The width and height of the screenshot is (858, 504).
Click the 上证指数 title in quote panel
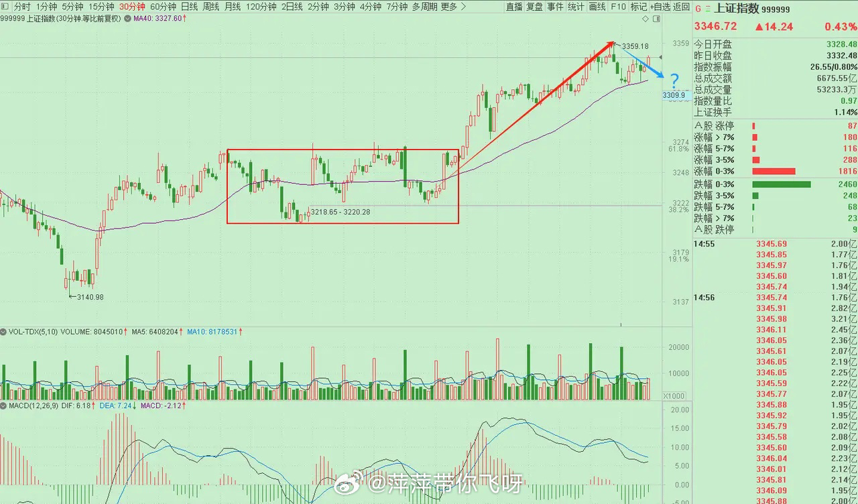[735, 9]
